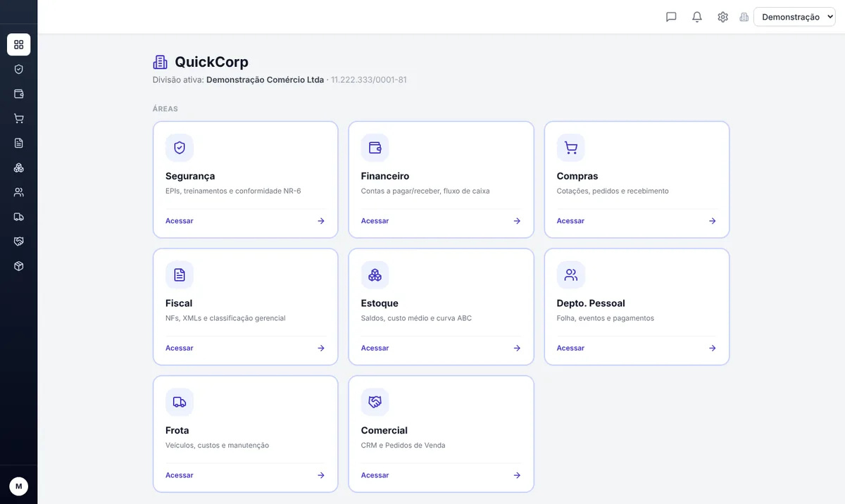Click the handshake icon on Comercial card

click(x=375, y=402)
